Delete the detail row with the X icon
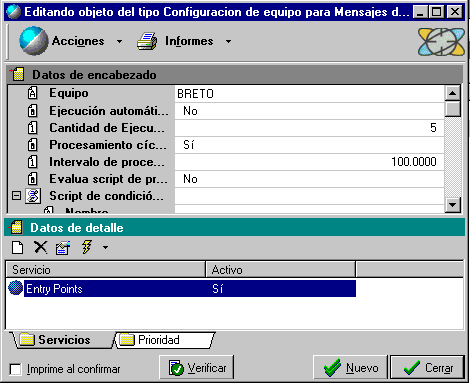Image resolution: width=470 pixels, height=383 pixels. (41, 247)
